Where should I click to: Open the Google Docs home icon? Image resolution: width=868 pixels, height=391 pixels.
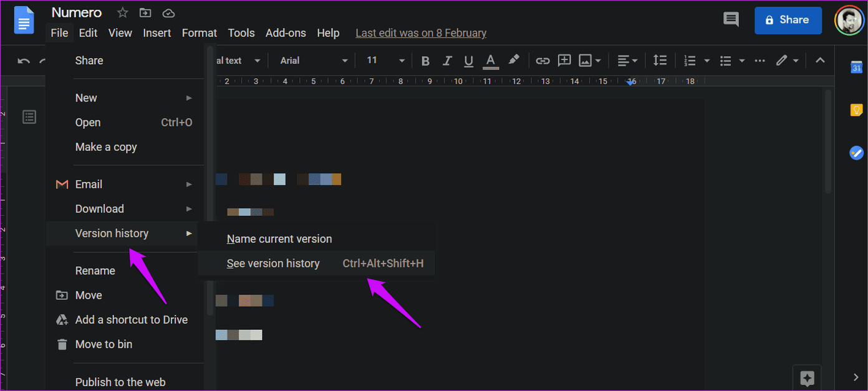pos(24,21)
